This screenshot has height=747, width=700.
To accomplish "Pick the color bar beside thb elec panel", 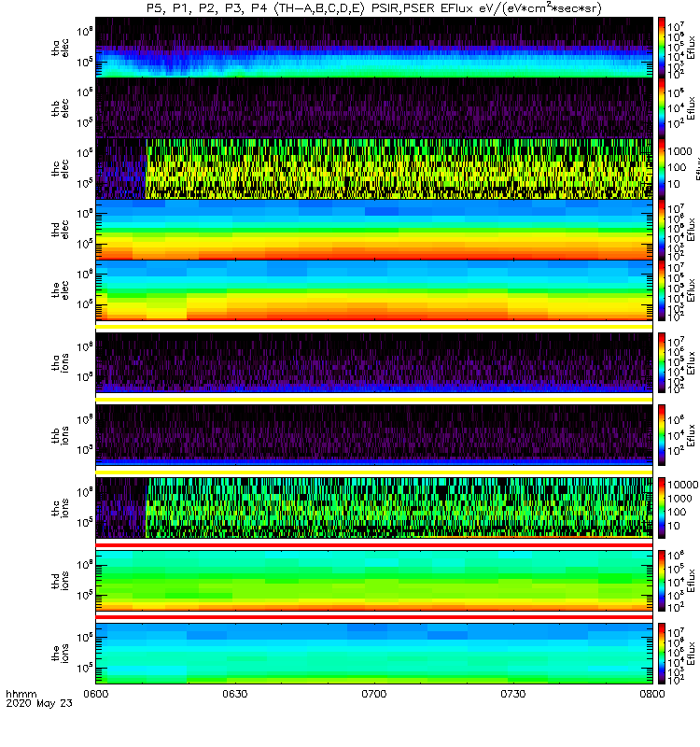I will [x=662, y=108].
